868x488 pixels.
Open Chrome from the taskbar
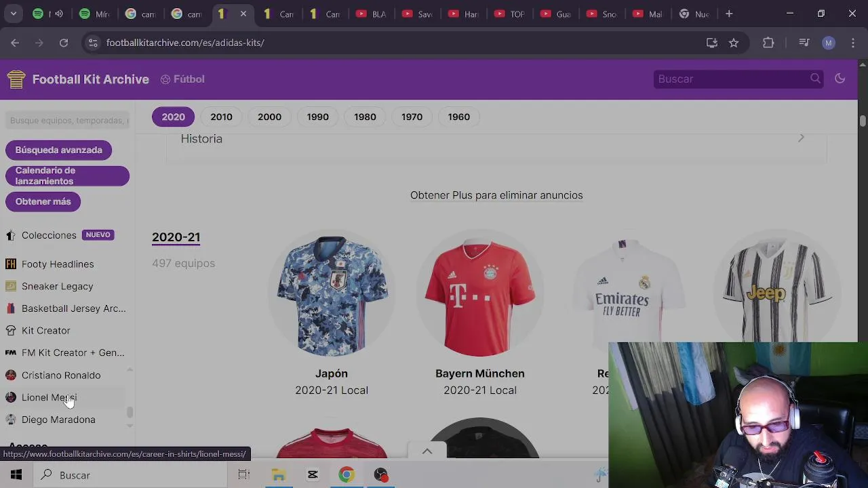pos(347,475)
